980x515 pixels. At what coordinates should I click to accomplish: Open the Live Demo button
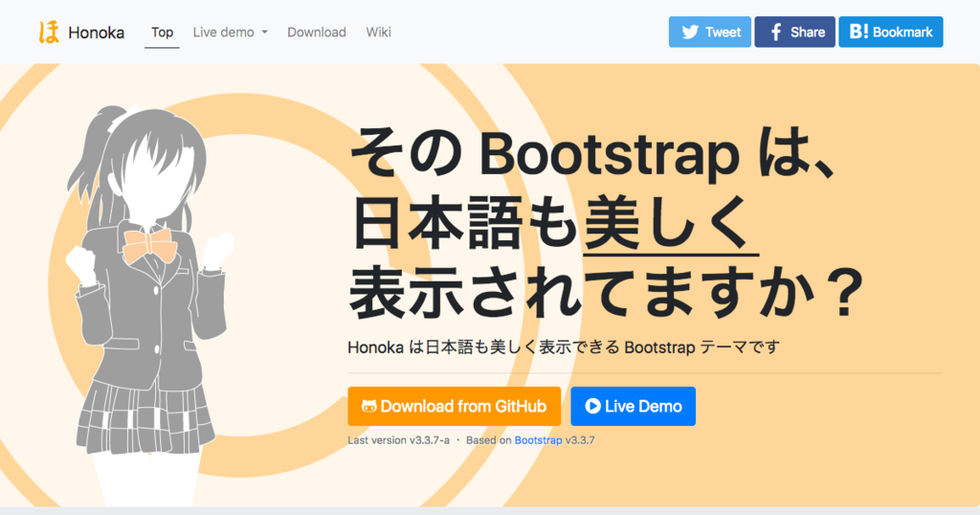pos(634,406)
